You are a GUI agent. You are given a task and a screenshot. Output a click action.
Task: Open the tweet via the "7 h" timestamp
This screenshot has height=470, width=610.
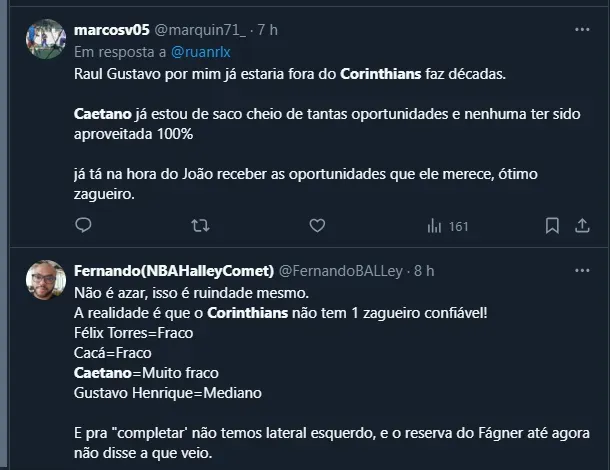point(267,30)
